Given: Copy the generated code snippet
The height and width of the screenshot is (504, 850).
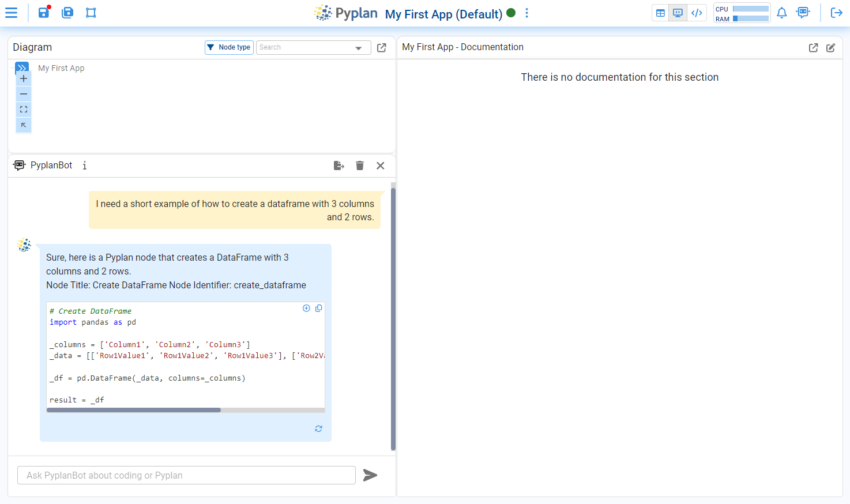Looking at the screenshot, I should (x=319, y=309).
